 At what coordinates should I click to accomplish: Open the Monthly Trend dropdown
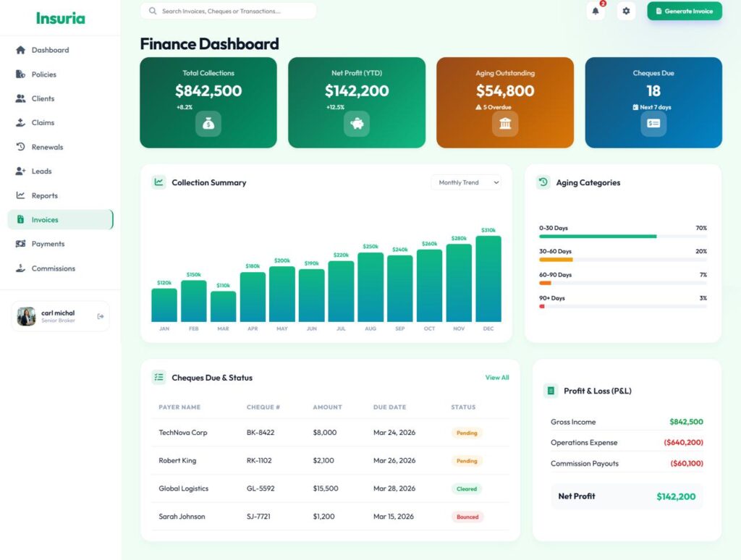point(466,182)
